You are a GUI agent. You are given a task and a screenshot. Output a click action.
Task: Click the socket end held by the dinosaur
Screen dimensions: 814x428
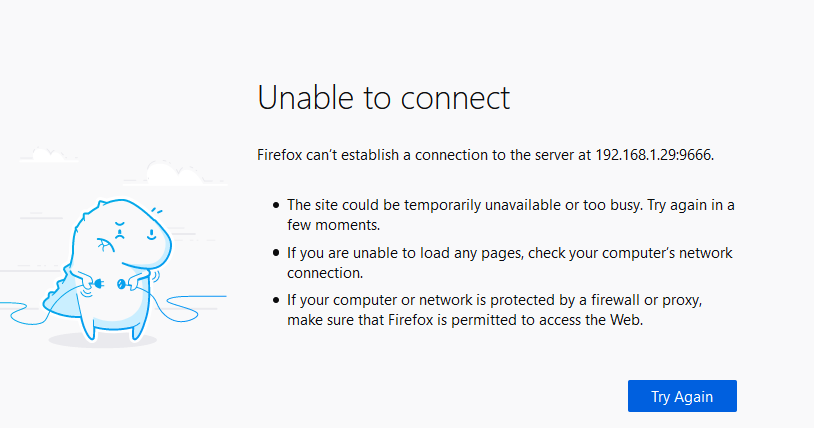pyautogui.click(x=121, y=284)
